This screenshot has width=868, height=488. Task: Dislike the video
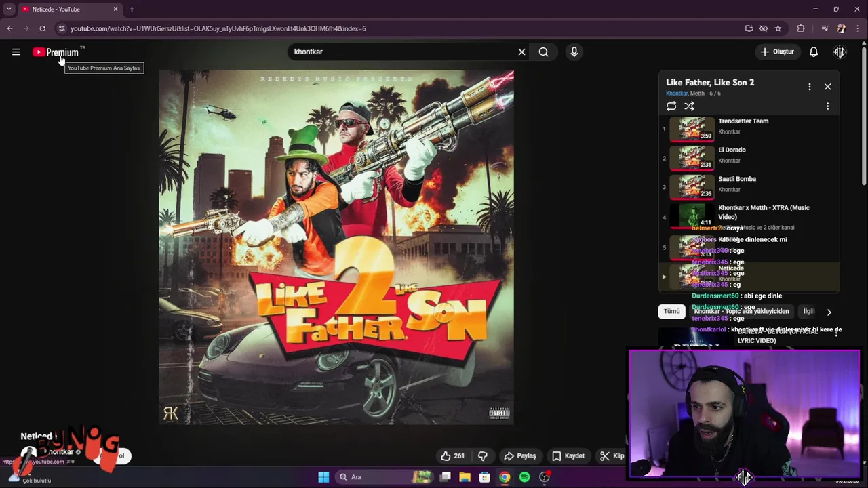pyautogui.click(x=483, y=455)
